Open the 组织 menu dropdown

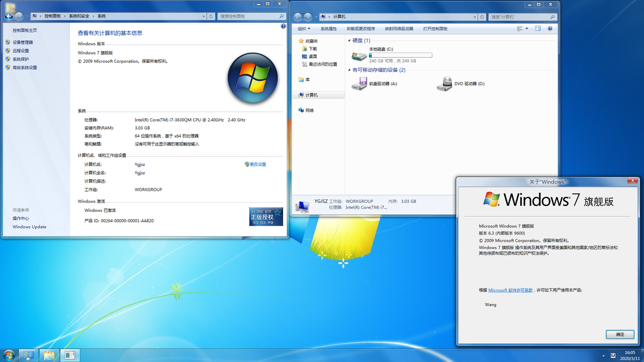(x=304, y=29)
